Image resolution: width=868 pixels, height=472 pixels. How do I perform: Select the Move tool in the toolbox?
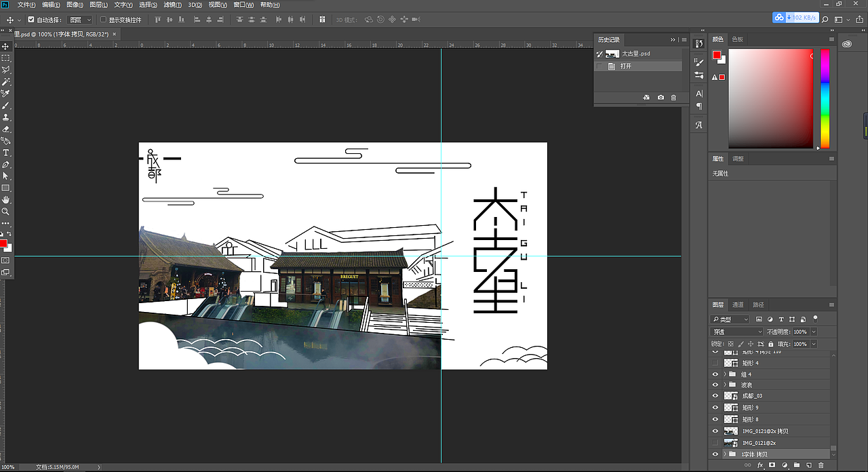(x=6, y=46)
